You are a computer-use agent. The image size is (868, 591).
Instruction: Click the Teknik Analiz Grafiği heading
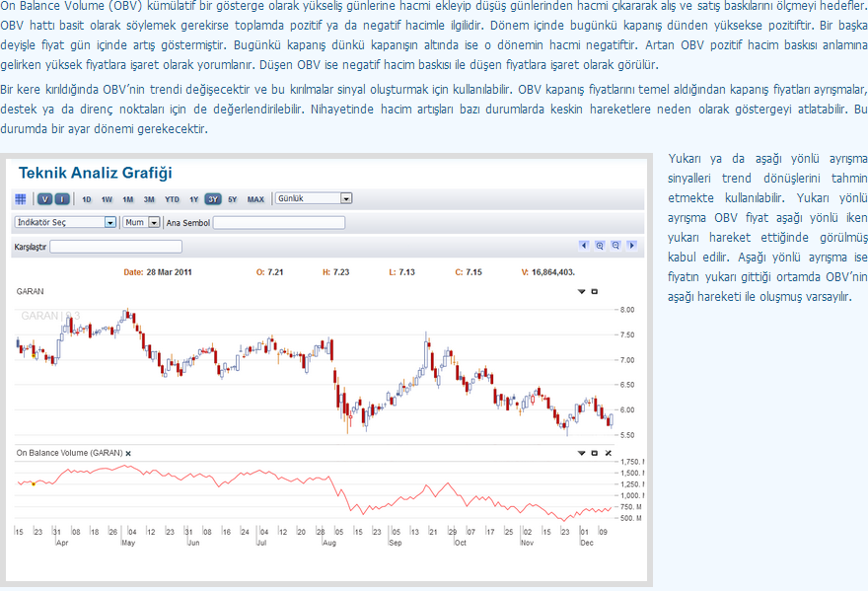point(96,173)
